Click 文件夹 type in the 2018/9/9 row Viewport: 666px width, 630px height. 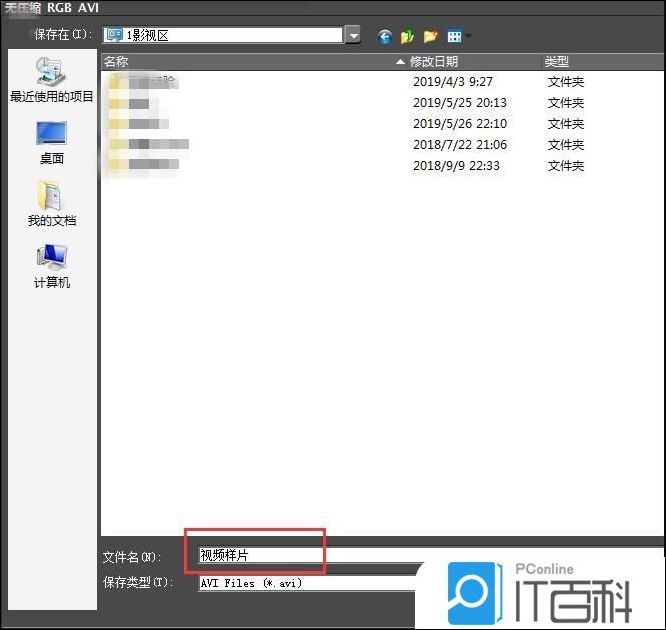tap(566, 166)
